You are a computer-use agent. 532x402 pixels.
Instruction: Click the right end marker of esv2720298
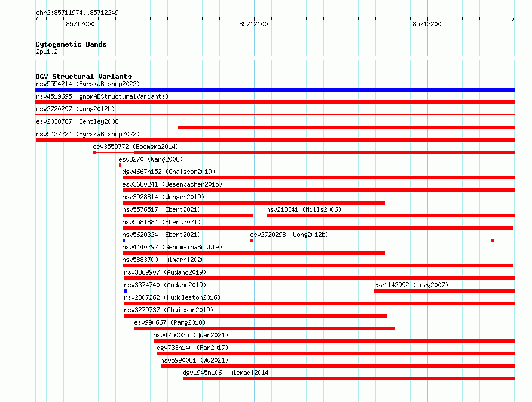click(493, 240)
